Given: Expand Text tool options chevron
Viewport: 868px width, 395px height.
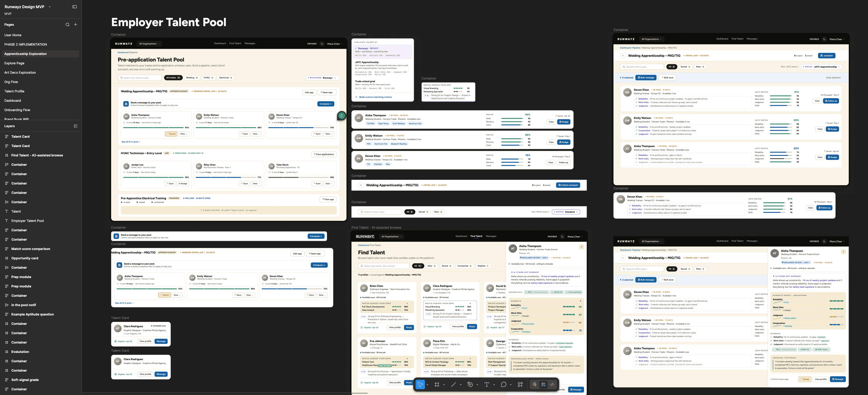Looking at the screenshot, I should point(494,384).
